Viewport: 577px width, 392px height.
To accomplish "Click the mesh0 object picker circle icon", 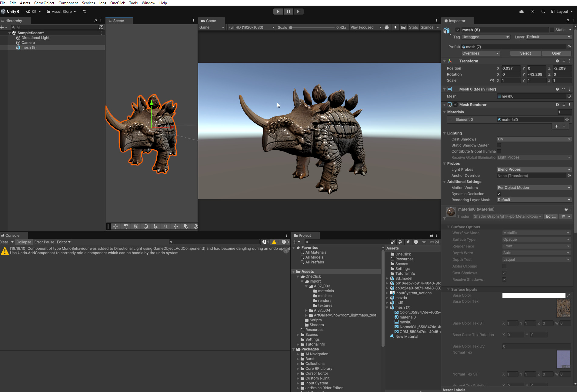I will [x=569, y=96].
